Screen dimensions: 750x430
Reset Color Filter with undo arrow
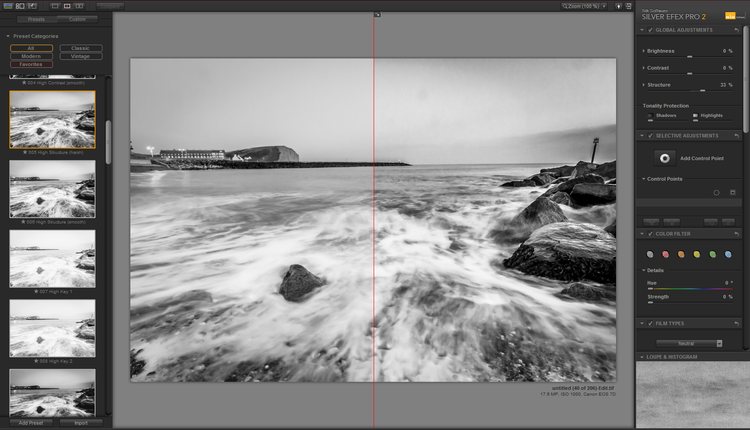(x=737, y=234)
